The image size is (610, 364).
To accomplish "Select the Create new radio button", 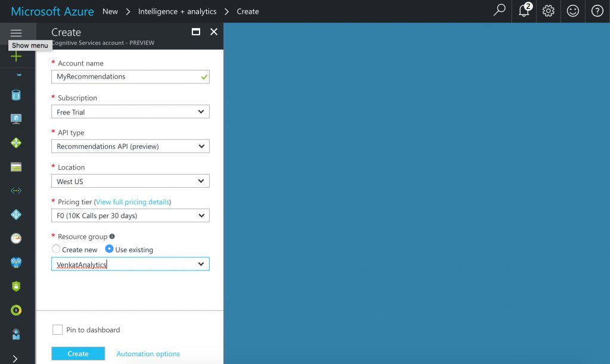I will [56, 250].
